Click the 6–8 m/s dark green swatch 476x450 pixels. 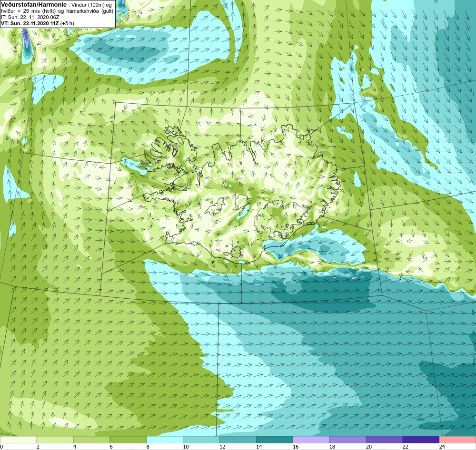(128, 440)
